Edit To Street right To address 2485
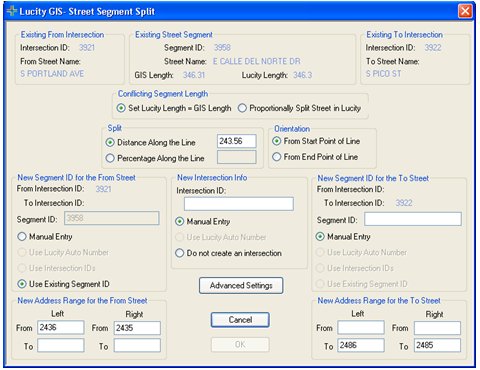The image size is (480, 370). coord(438,345)
